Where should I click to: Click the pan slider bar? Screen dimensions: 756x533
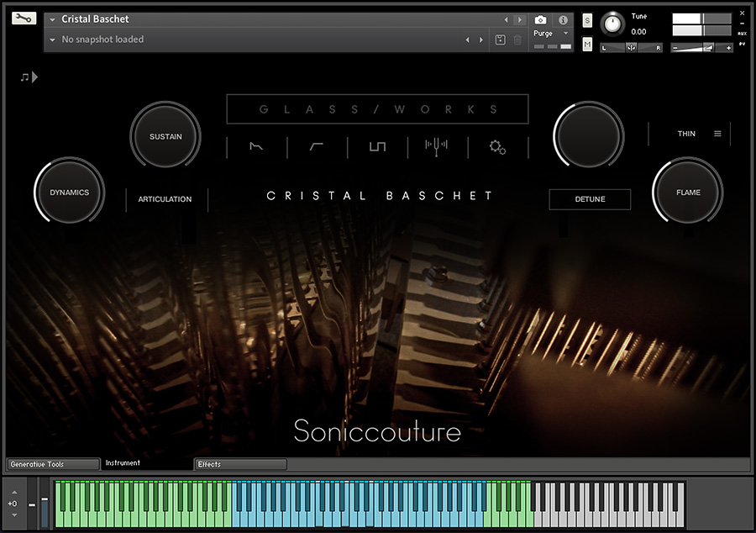tap(631, 47)
